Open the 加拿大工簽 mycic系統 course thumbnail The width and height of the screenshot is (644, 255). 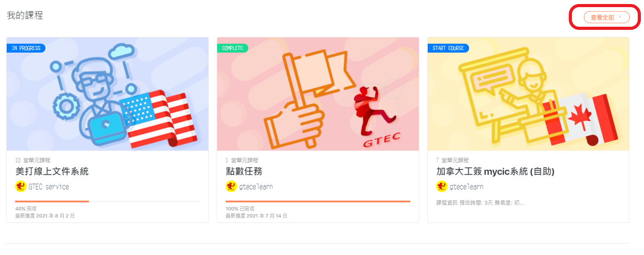[x=528, y=94]
